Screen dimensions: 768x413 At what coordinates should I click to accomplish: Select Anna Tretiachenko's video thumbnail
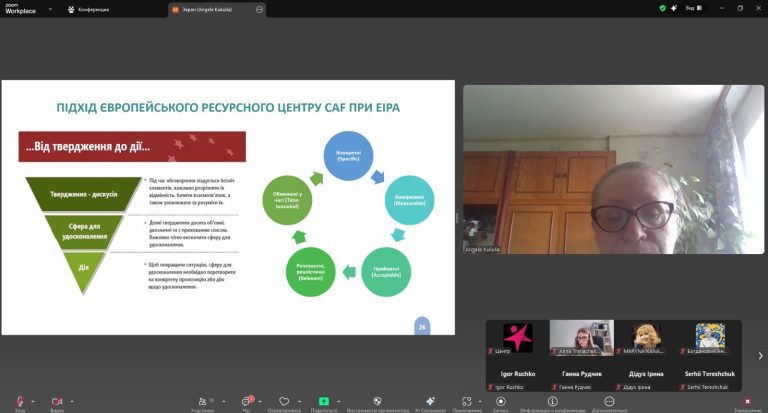coord(581,338)
